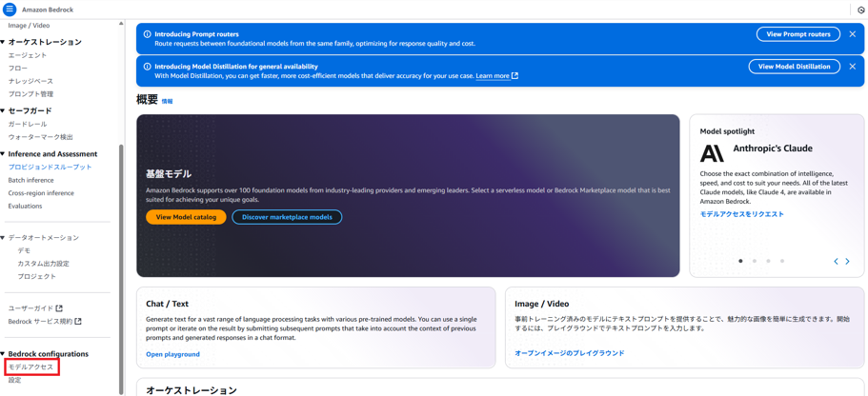Screen dimensions: 868x396
Task: Dismiss the Model Distillation banner
Action: tap(853, 67)
